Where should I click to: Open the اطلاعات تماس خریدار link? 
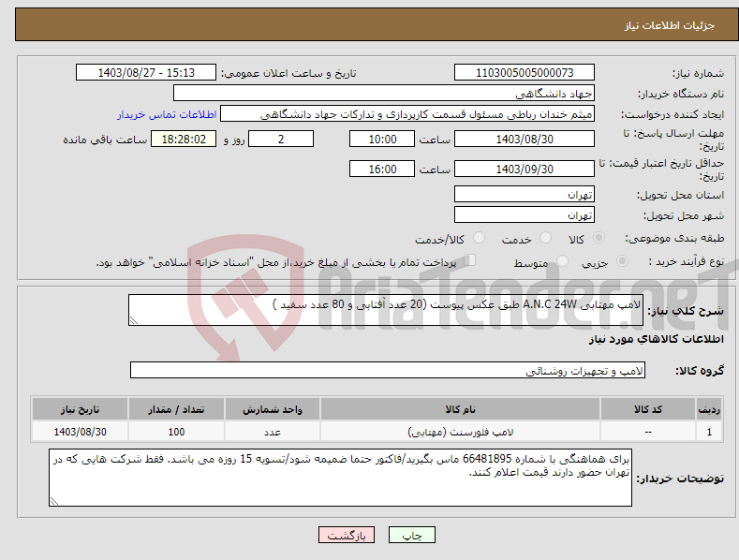[x=167, y=114]
